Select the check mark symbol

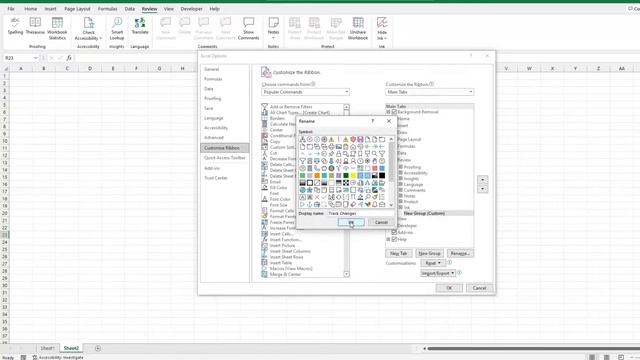pyautogui.click(x=324, y=197)
